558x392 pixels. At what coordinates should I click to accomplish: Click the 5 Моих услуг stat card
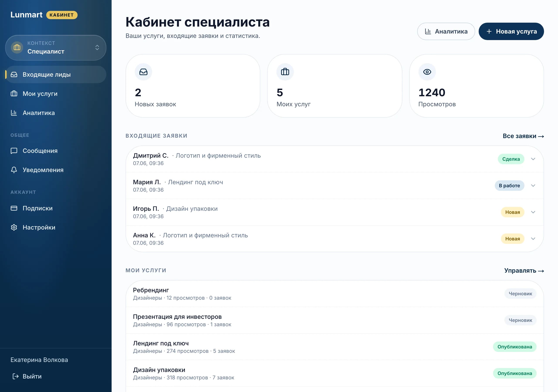[x=335, y=86]
